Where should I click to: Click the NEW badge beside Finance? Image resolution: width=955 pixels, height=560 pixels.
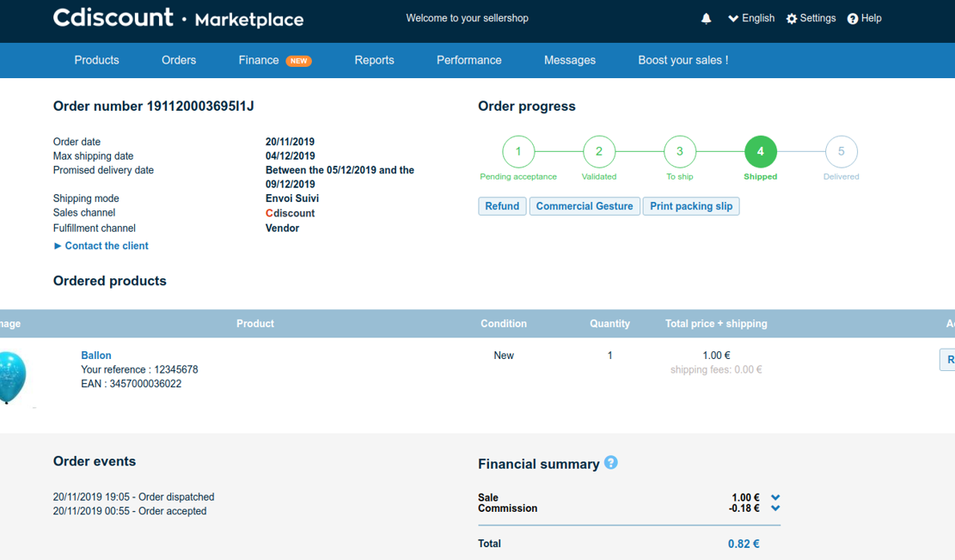click(298, 61)
